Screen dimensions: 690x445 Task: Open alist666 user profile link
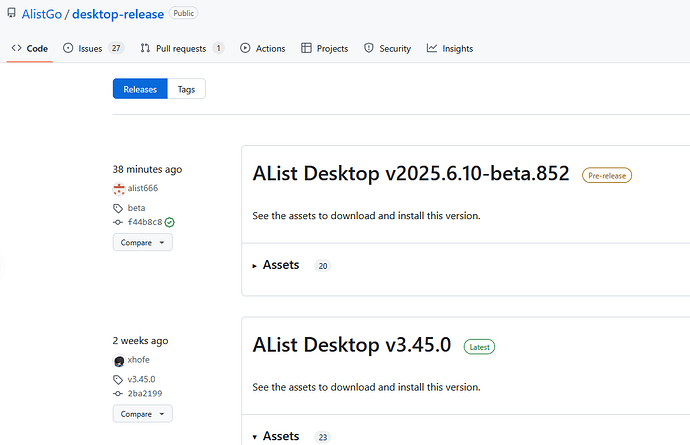pyautogui.click(x=143, y=188)
